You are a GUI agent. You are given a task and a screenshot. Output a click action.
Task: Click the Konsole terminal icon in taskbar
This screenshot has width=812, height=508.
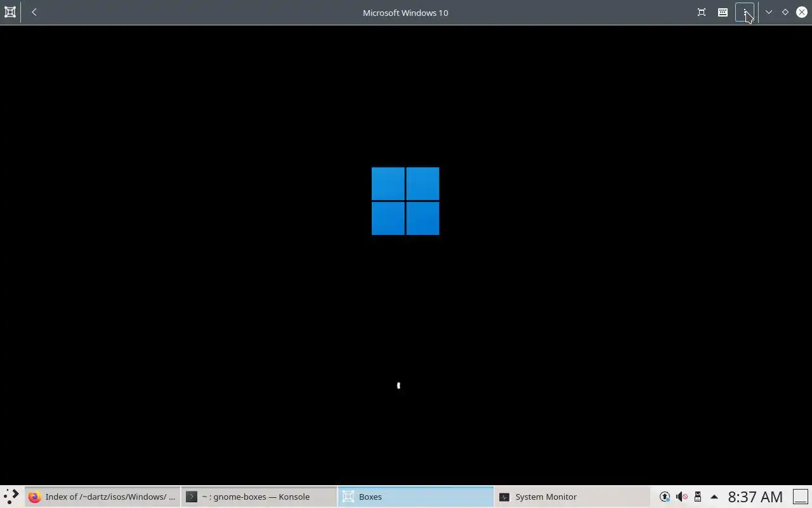[x=192, y=497]
